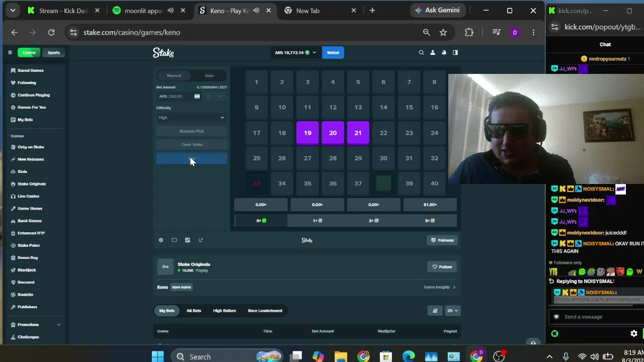Open the Chrome profile avatar D
Image resolution: width=644 pixels, height=362 pixels.
pos(515,32)
